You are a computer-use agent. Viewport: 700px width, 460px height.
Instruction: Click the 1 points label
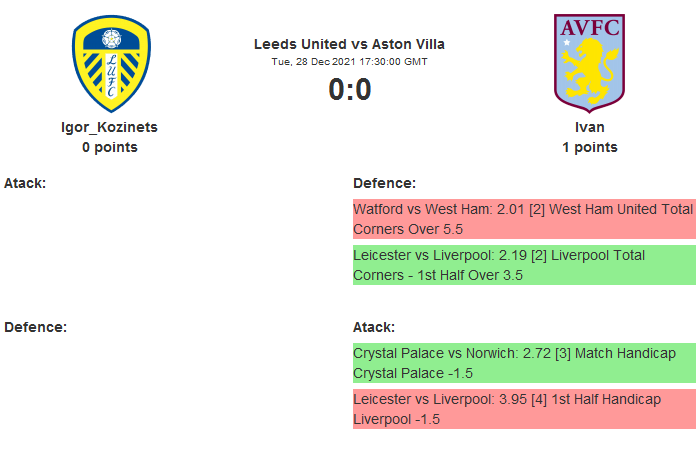(590, 147)
